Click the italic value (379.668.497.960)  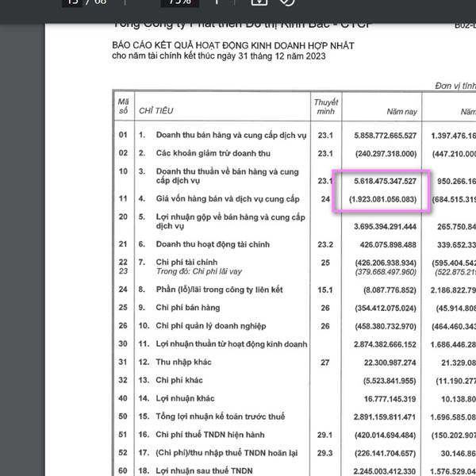pyautogui.click(x=386, y=271)
